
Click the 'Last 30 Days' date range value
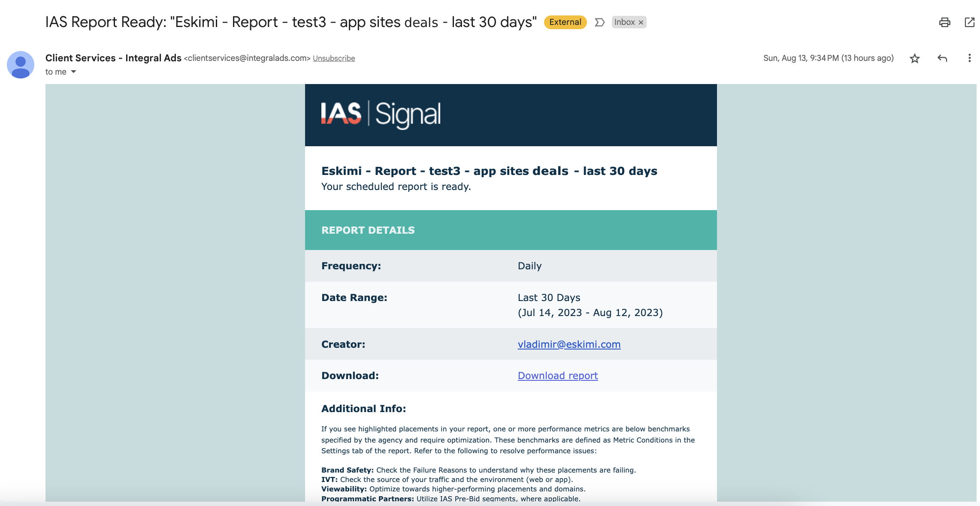(549, 298)
